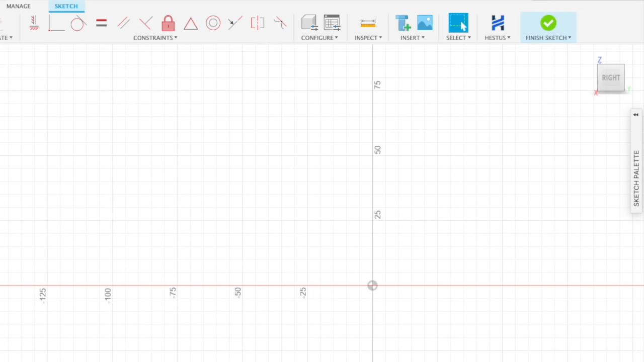Apply the Concentric circles constraint
Image resolution: width=644 pixels, height=362 pixels.
click(x=213, y=23)
